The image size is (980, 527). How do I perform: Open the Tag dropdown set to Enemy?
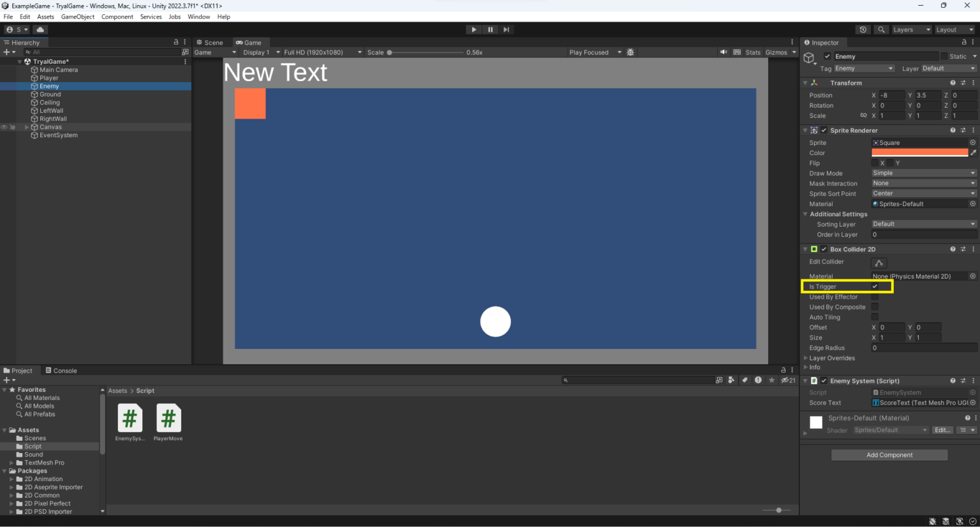point(865,68)
